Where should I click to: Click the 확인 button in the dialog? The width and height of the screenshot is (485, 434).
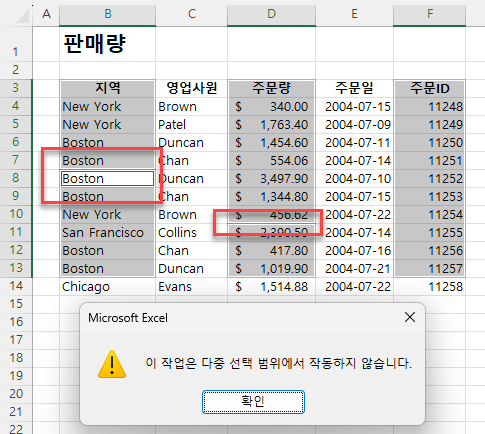[x=253, y=402]
